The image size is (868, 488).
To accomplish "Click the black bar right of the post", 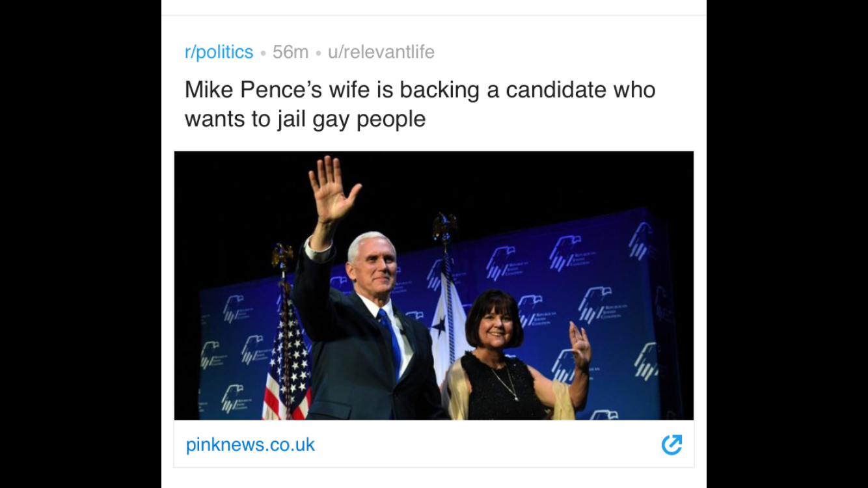I will [x=787, y=244].
